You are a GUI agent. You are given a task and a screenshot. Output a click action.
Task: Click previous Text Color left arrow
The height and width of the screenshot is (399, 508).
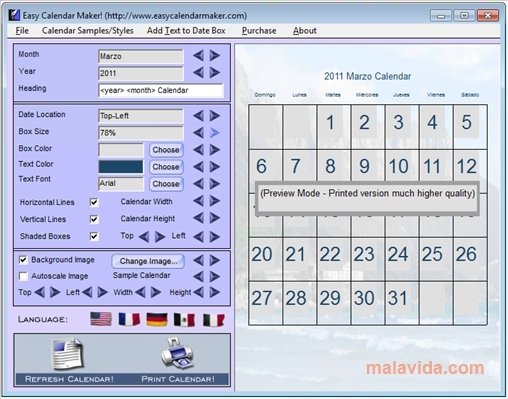[199, 167]
